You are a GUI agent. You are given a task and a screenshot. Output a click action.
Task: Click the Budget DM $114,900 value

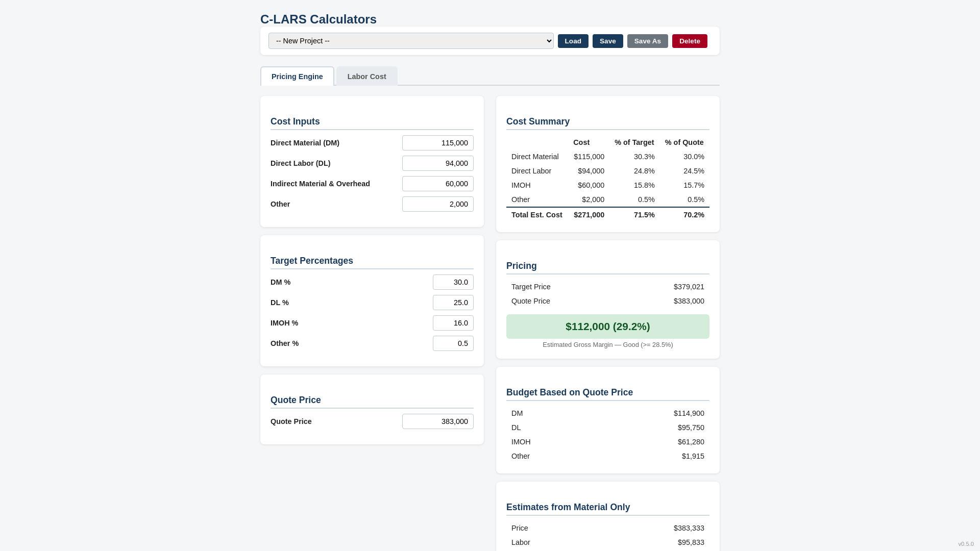click(689, 413)
